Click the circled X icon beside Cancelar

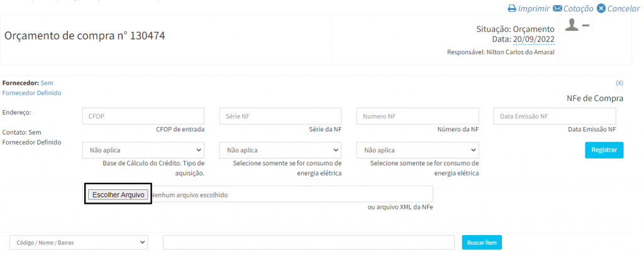(601, 9)
